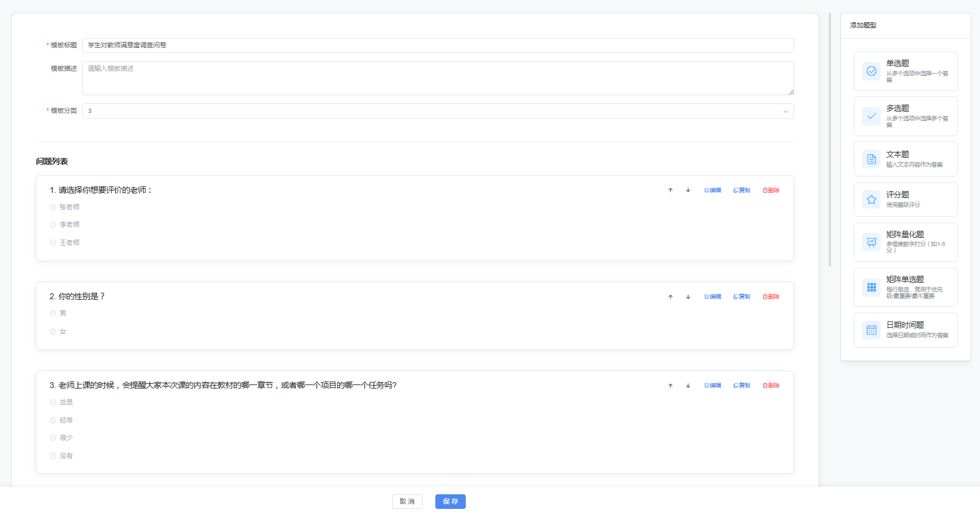Click the 模板描述 text area
The width and height of the screenshot is (980, 513).
438,78
